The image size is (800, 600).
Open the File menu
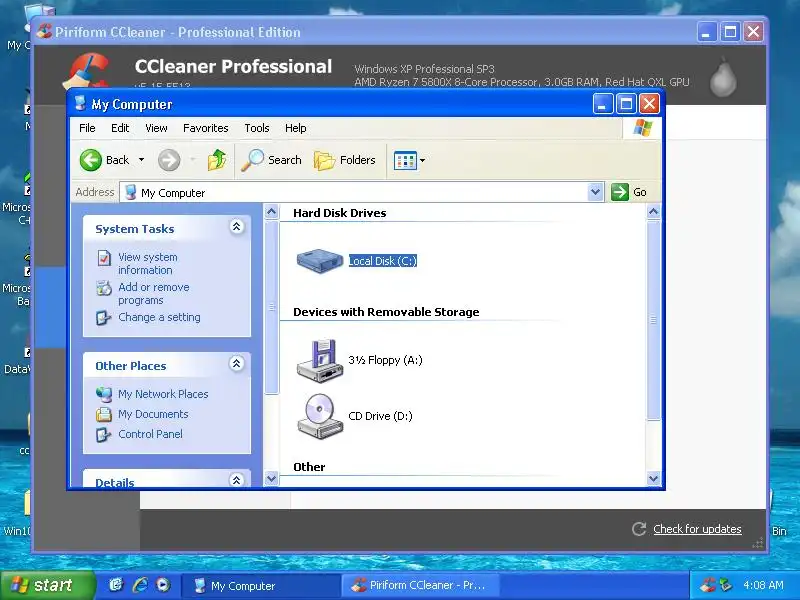(x=87, y=128)
